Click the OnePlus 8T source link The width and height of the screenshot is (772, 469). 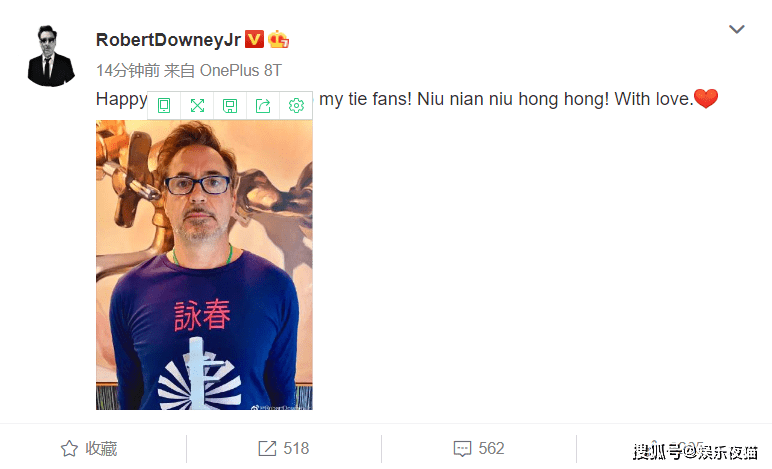[x=241, y=70]
